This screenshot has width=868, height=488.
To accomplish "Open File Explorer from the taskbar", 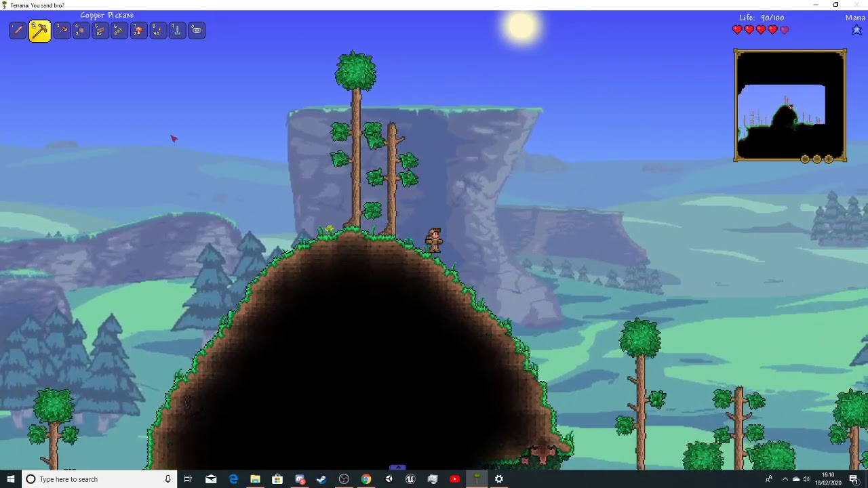I will click(255, 479).
